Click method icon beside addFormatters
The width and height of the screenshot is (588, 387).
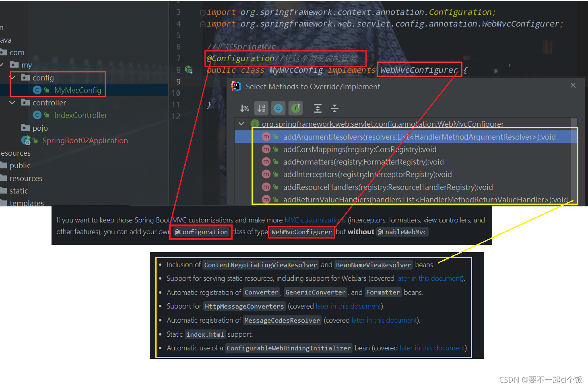[266, 162]
